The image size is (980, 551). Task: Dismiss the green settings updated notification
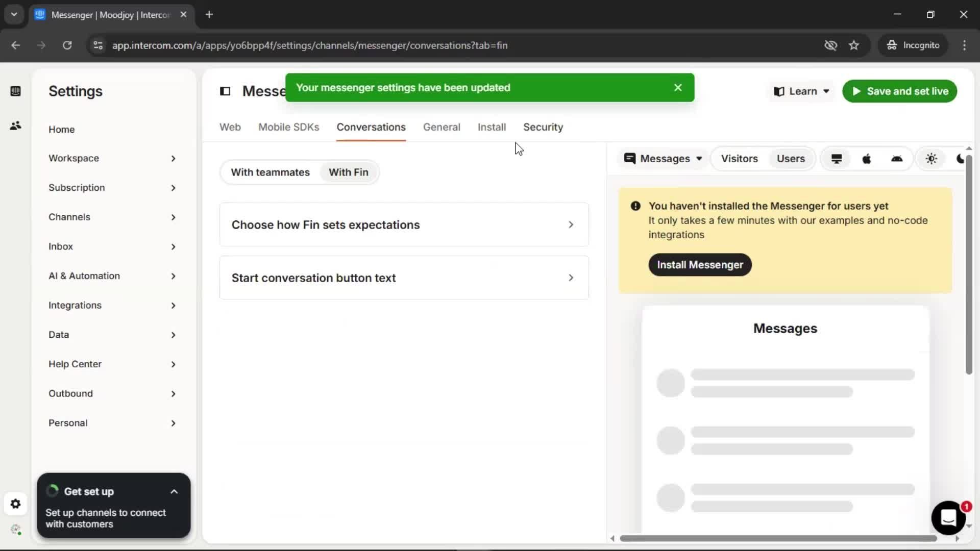point(678,88)
